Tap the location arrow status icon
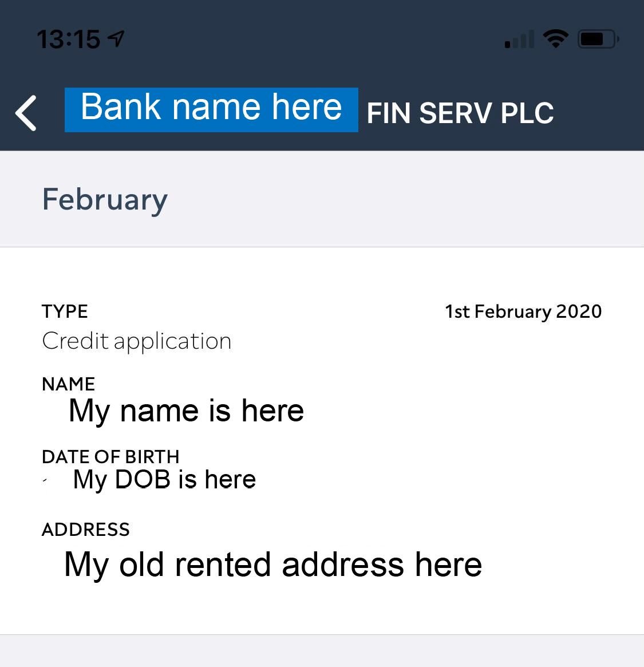 [116, 39]
